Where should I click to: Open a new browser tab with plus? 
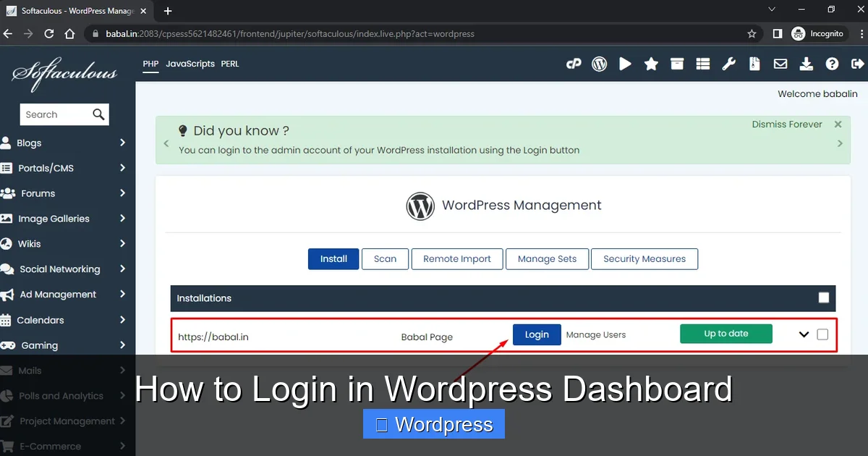(168, 11)
